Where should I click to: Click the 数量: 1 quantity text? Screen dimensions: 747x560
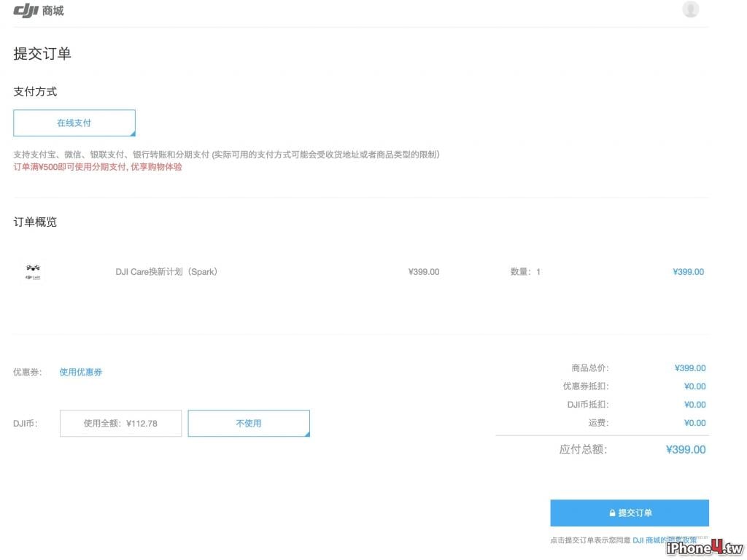point(525,272)
